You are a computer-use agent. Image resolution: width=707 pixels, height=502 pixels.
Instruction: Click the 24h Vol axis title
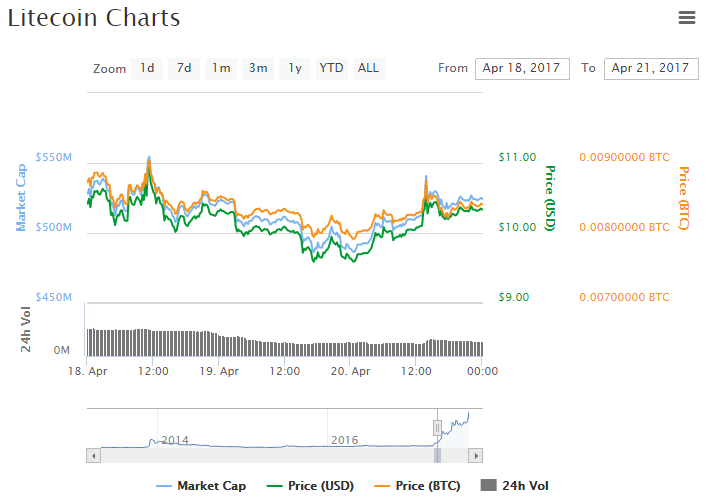[x=25, y=329]
